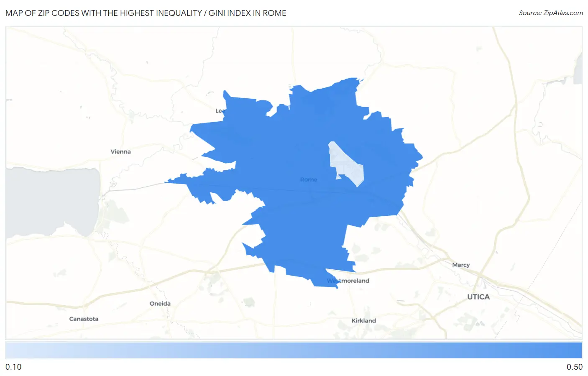Click the UTICA city label
Image resolution: width=588 pixels, height=376 pixels.
[478, 297]
